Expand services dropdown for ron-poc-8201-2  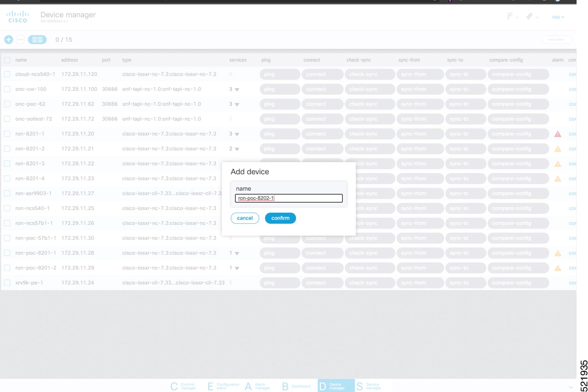[x=237, y=268]
